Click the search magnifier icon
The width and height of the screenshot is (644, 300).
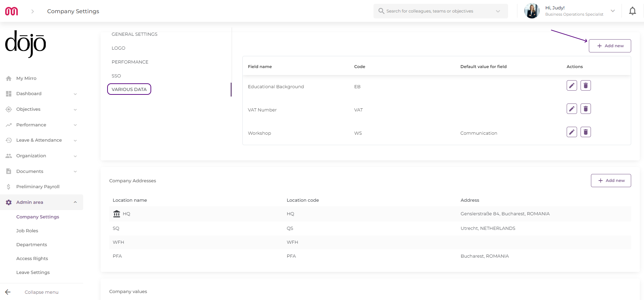click(381, 11)
